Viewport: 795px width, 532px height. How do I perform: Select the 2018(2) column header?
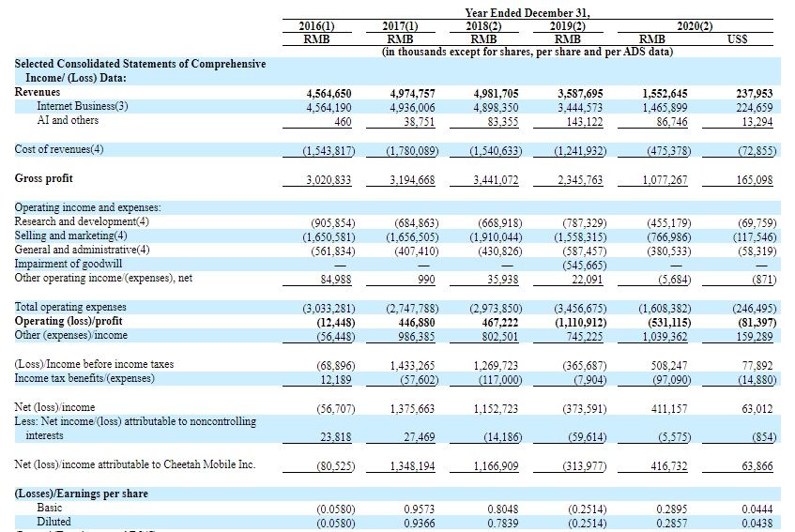click(x=483, y=26)
